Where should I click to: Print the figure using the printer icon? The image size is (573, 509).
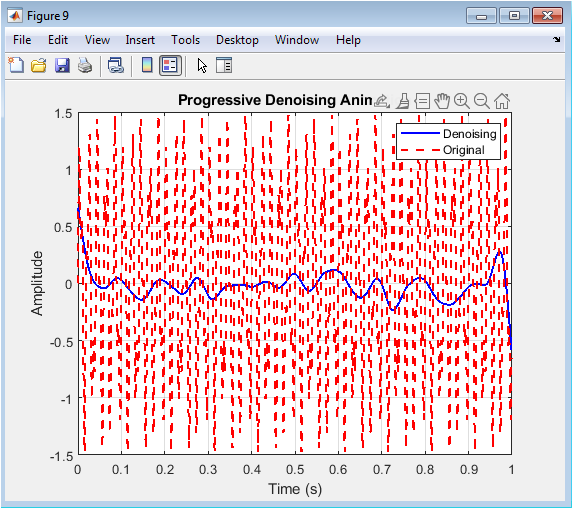[x=85, y=66]
